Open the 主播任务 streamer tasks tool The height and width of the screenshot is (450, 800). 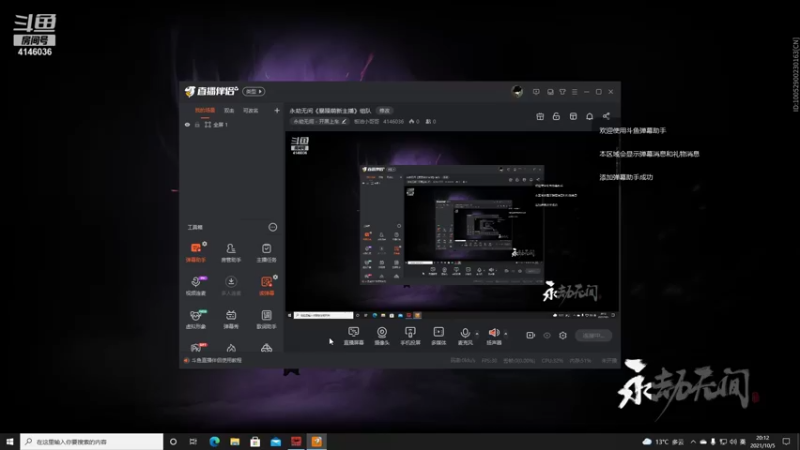(x=266, y=252)
